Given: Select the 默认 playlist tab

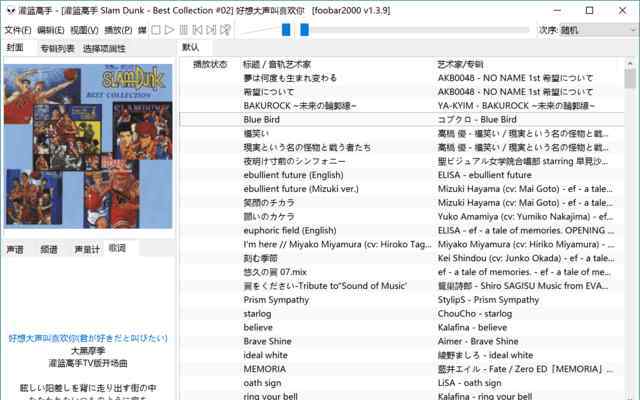Looking at the screenshot, I should [x=191, y=47].
